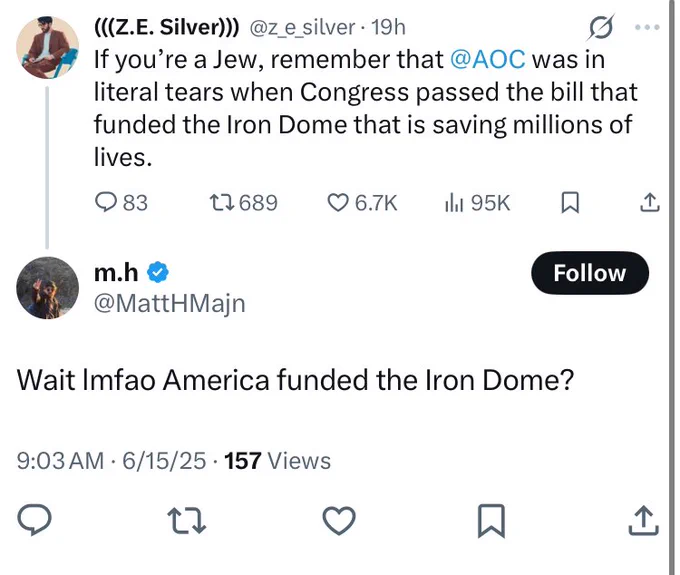Bookmark m.h's post at the bottom
This screenshot has width=680, height=575.
[x=491, y=521]
